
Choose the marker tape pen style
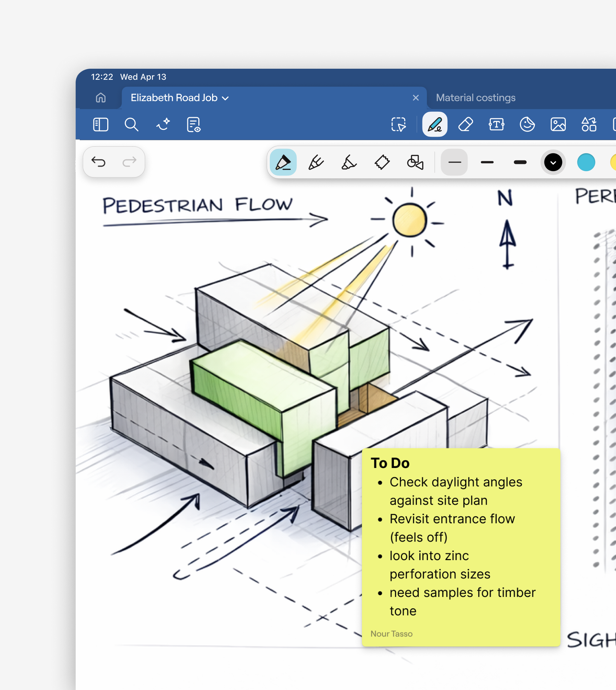click(x=382, y=162)
